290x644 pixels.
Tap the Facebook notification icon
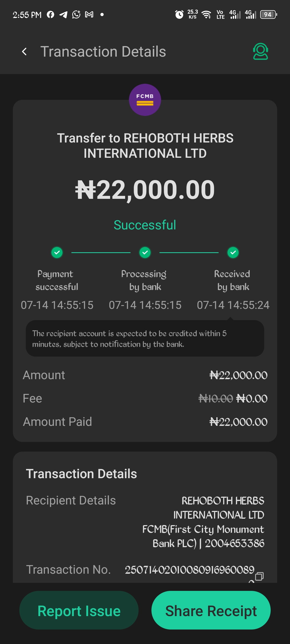(x=50, y=14)
